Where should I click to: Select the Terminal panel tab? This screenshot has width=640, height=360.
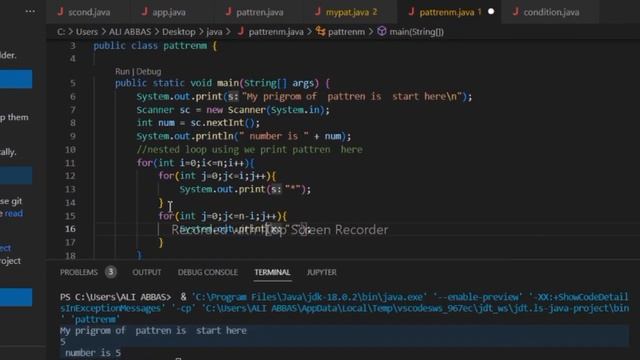point(272,272)
